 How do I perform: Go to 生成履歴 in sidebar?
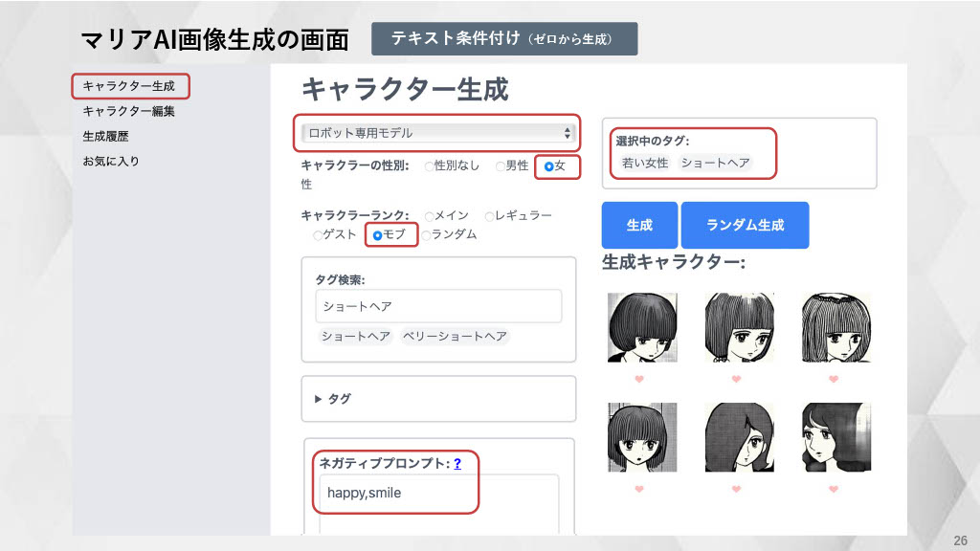105,136
